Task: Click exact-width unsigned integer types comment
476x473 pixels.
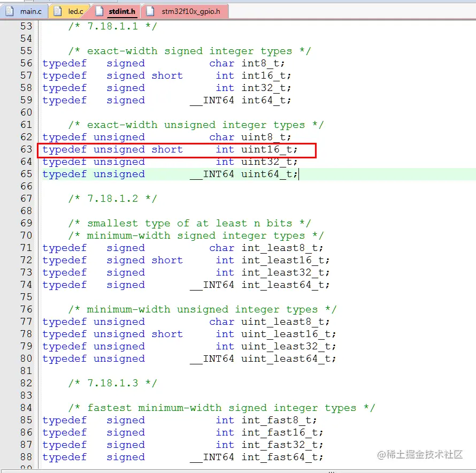Action: [x=196, y=125]
